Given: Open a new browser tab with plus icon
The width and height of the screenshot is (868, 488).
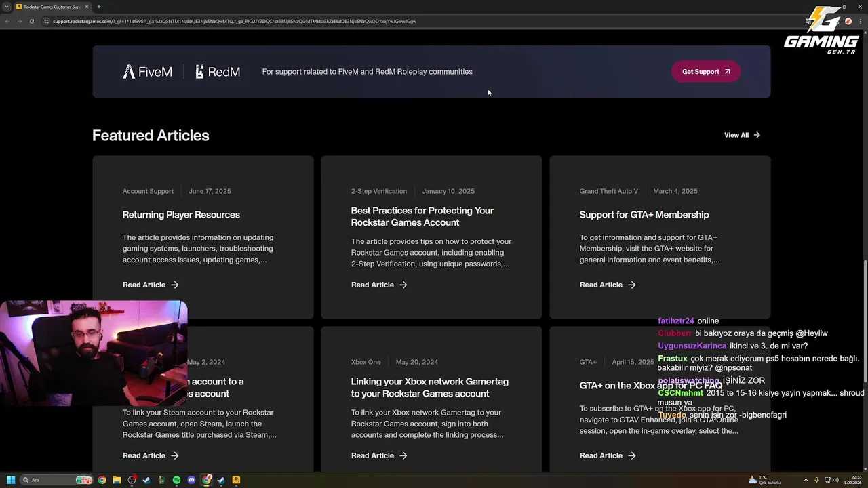Looking at the screenshot, I should [x=99, y=7].
